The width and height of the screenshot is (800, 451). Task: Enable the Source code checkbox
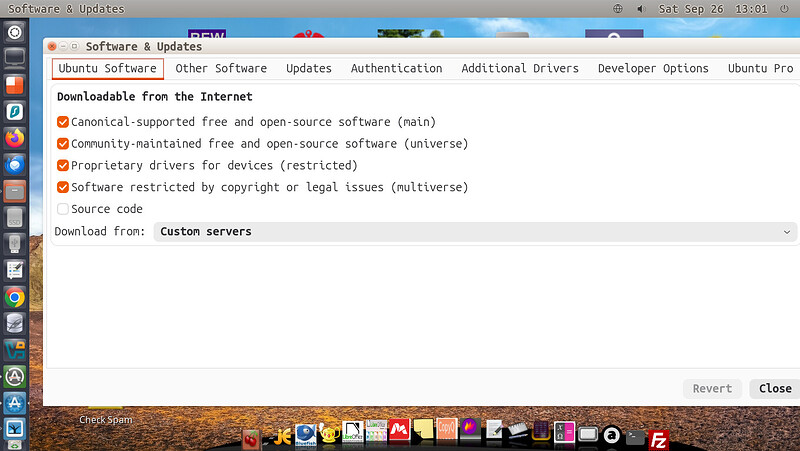point(63,209)
